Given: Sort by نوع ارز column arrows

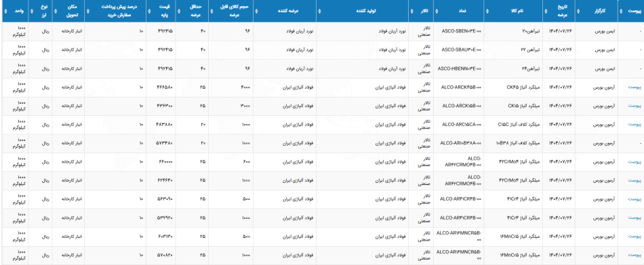Looking at the screenshot, I should click(32, 11).
